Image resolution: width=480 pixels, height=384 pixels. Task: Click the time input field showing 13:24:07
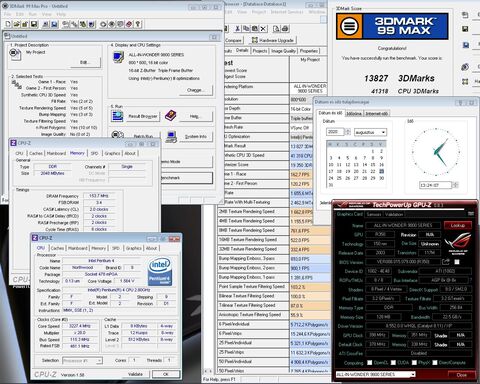435,185
